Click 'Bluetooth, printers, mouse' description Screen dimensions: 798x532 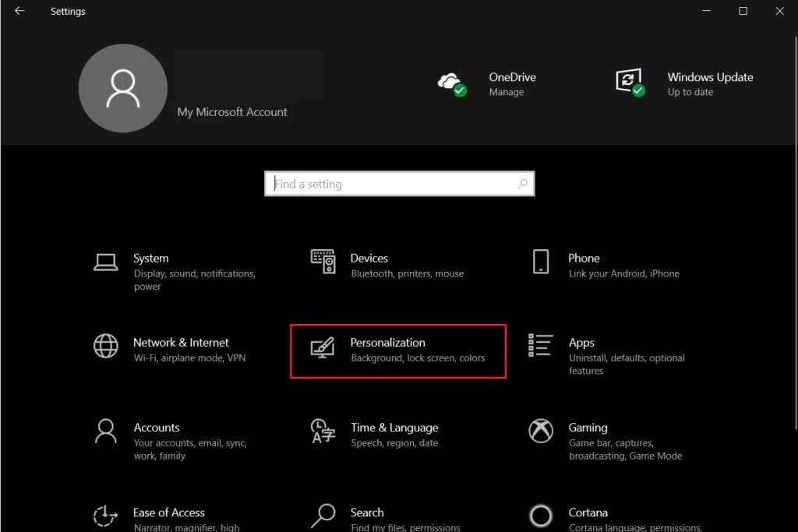tap(407, 273)
